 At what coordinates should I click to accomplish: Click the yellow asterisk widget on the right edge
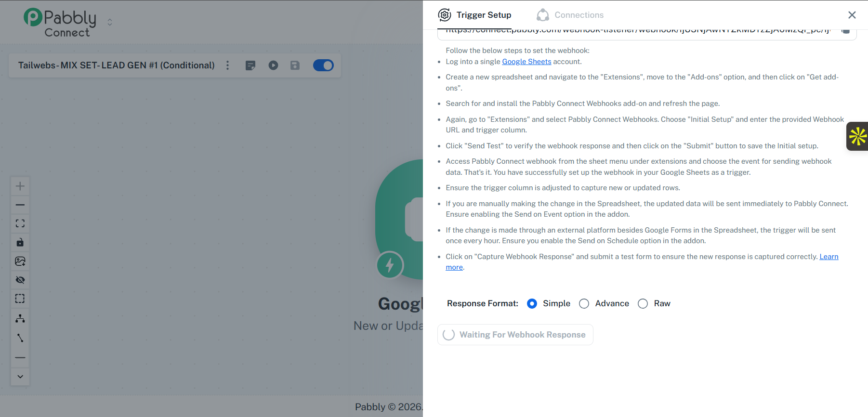click(857, 136)
